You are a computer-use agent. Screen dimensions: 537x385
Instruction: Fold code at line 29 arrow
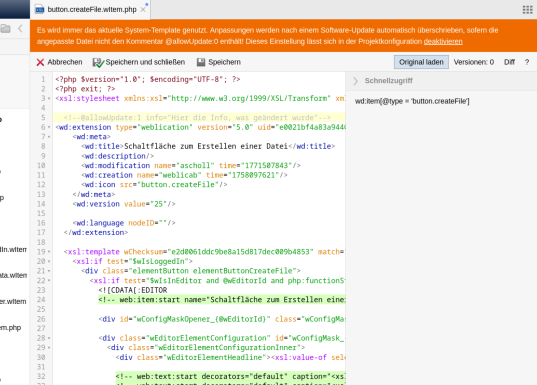click(x=49, y=348)
